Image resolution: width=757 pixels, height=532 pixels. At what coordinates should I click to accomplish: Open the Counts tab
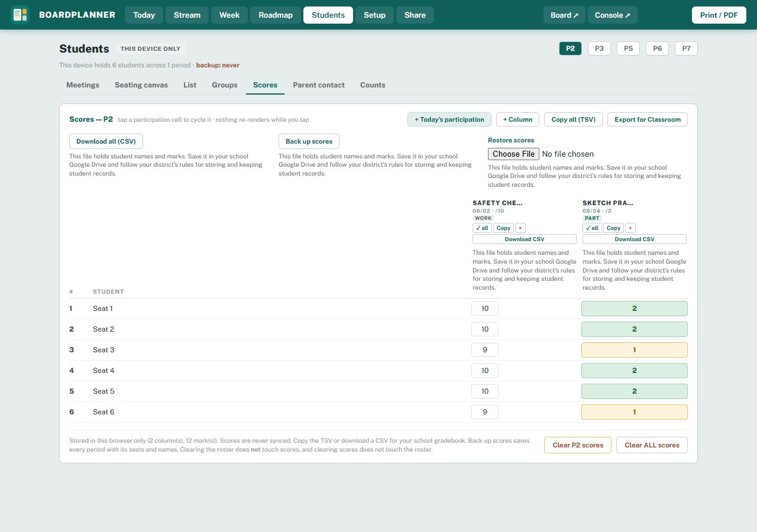point(373,85)
